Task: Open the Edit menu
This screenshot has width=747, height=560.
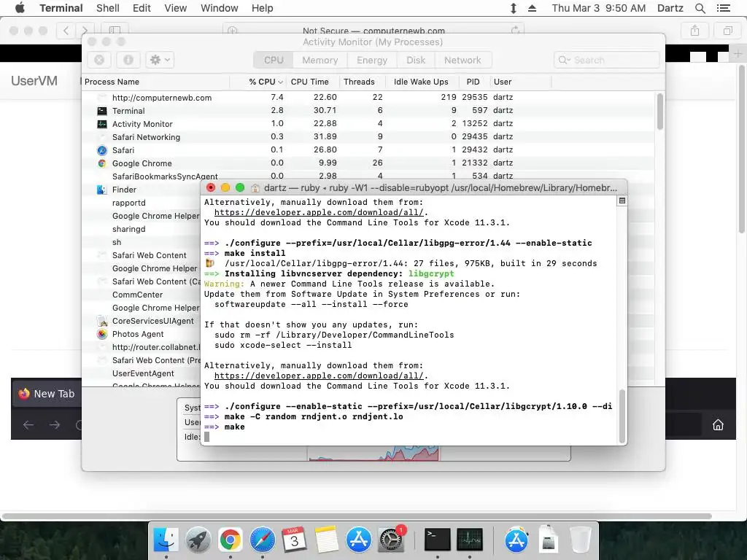Action: point(142,8)
